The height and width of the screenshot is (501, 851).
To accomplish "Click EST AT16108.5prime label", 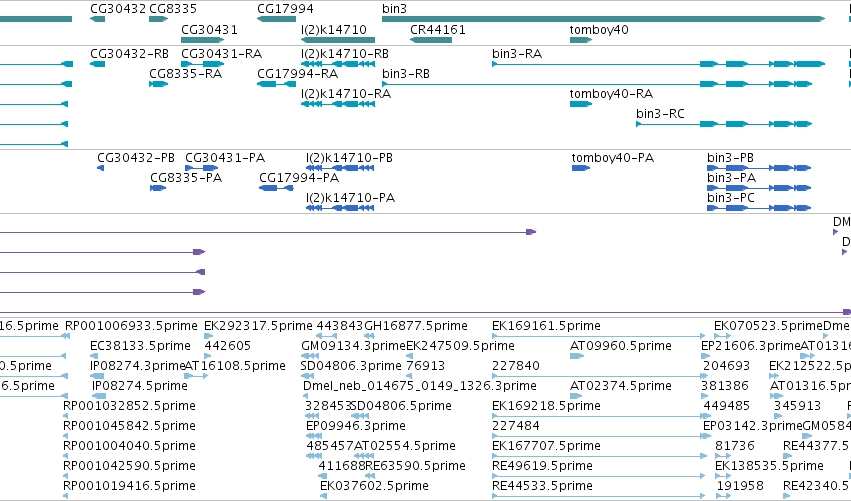I will (235, 366).
